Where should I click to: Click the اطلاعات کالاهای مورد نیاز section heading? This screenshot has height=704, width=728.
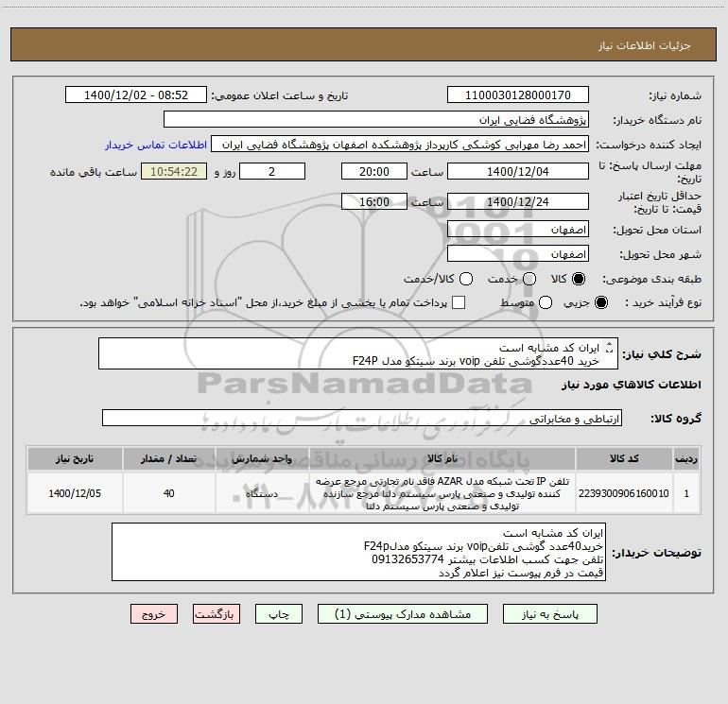point(632,385)
